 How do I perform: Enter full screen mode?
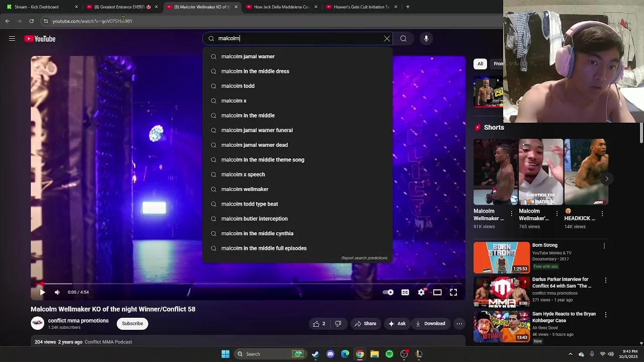pyautogui.click(x=453, y=292)
